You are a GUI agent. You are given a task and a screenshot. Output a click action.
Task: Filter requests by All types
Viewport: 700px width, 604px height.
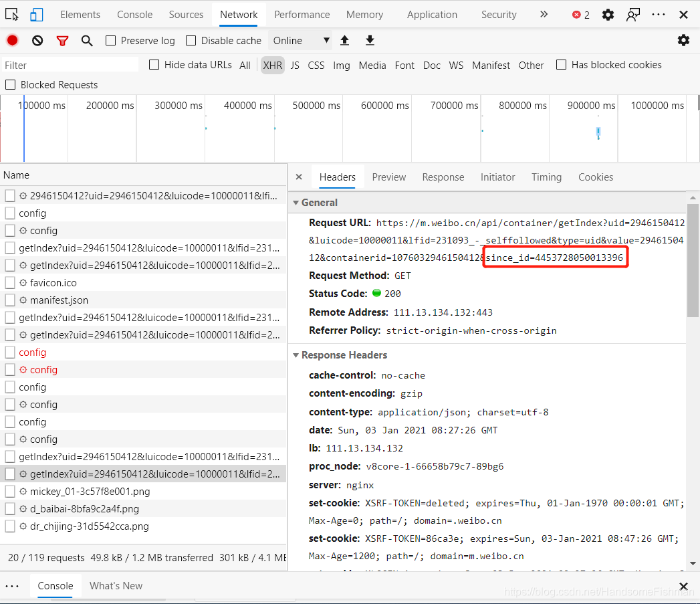[245, 66]
